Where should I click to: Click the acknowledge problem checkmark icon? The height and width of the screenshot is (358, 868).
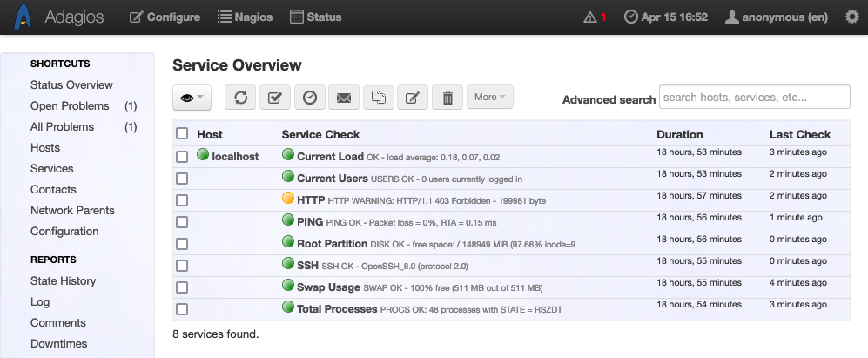click(x=275, y=98)
